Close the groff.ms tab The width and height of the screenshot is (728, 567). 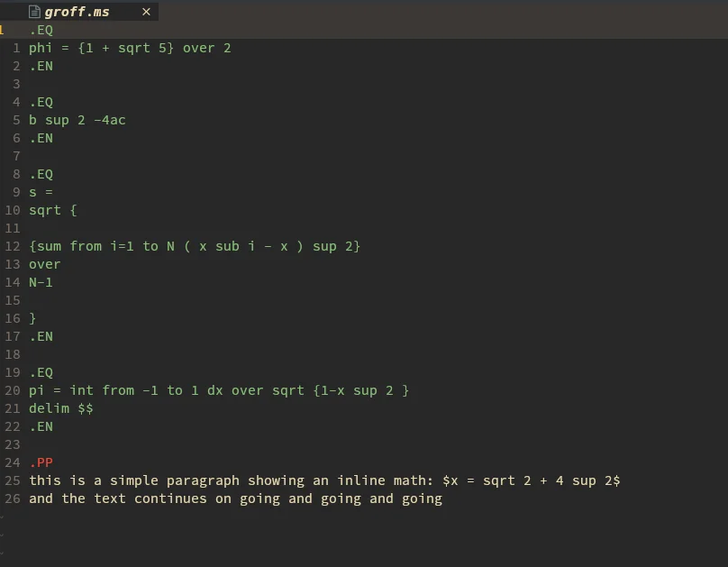pyautogui.click(x=146, y=12)
